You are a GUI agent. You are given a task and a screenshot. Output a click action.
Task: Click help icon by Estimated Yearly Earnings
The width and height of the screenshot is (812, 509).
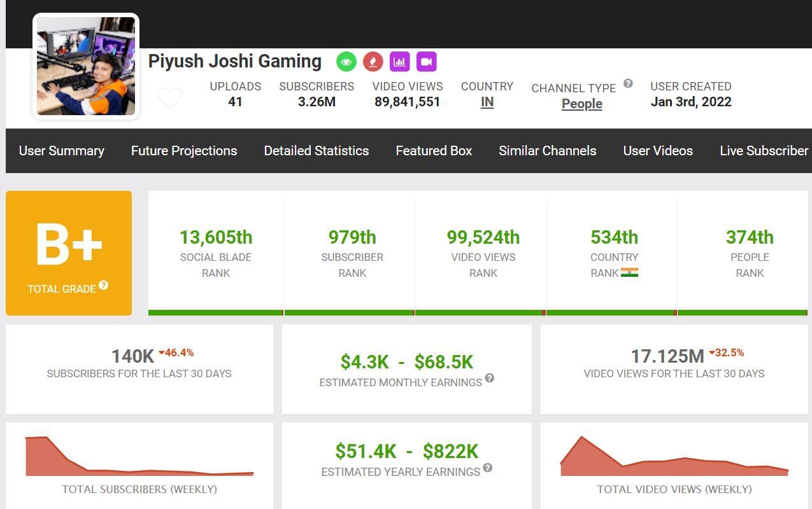[x=487, y=468]
